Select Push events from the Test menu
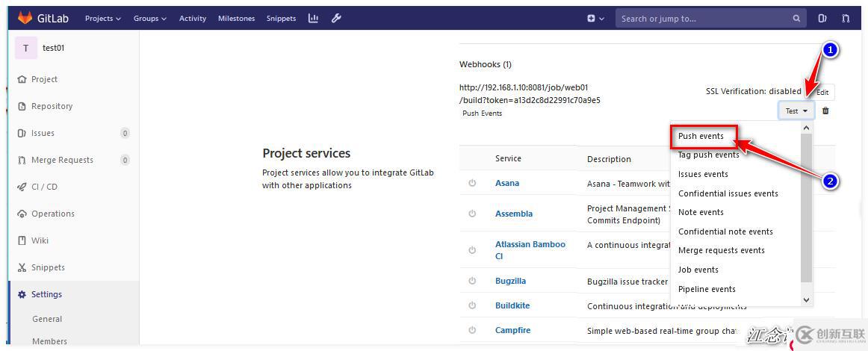 701,136
